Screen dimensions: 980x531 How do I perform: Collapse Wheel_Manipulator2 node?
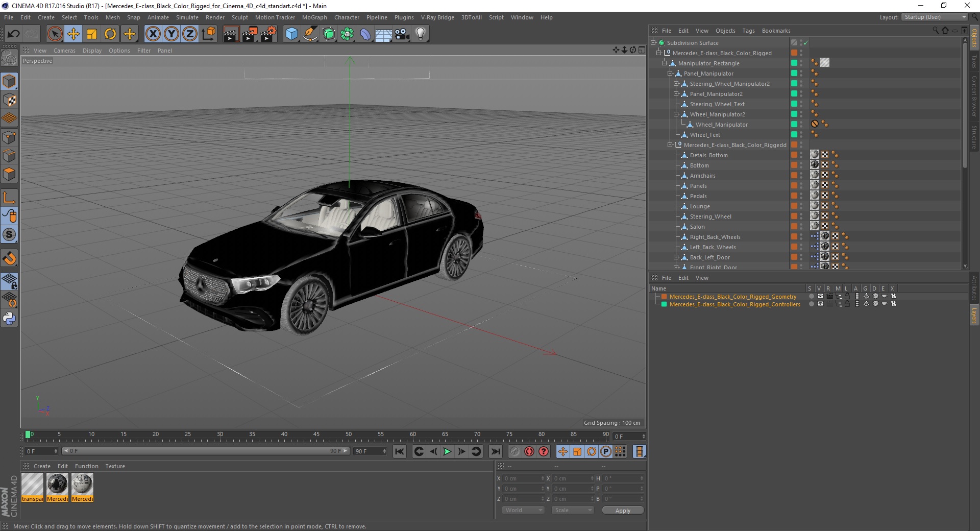pyautogui.click(x=676, y=114)
